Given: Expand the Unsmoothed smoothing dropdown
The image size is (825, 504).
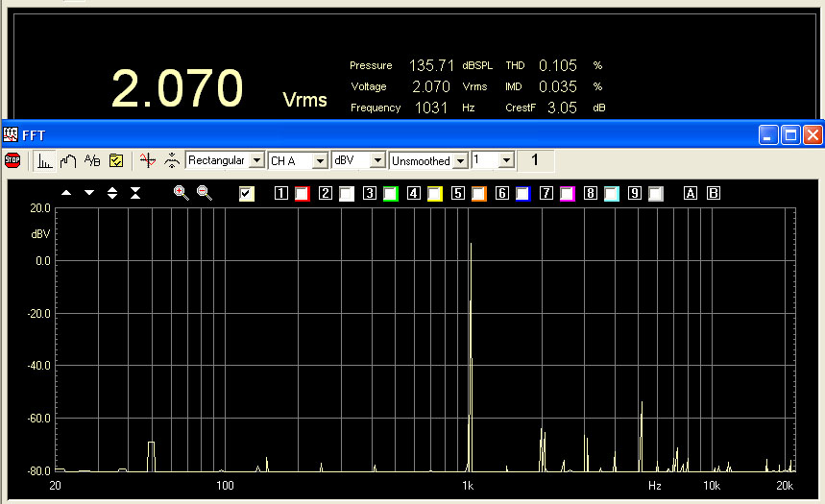Looking at the screenshot, I should coord(461,160).
